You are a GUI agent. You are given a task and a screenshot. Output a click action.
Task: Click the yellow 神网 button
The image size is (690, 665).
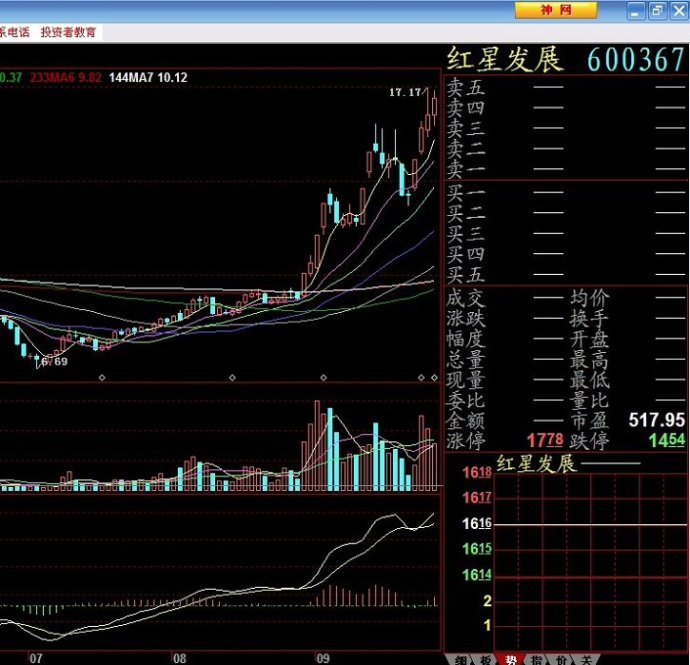(556, 10)
